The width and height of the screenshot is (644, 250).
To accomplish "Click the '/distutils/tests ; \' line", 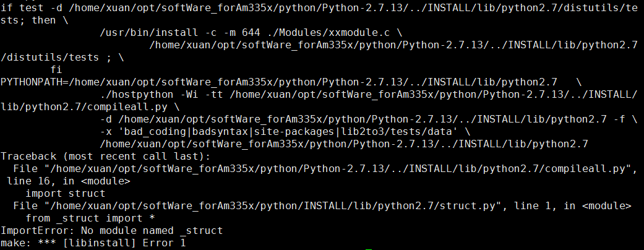I will coord(62,58).
